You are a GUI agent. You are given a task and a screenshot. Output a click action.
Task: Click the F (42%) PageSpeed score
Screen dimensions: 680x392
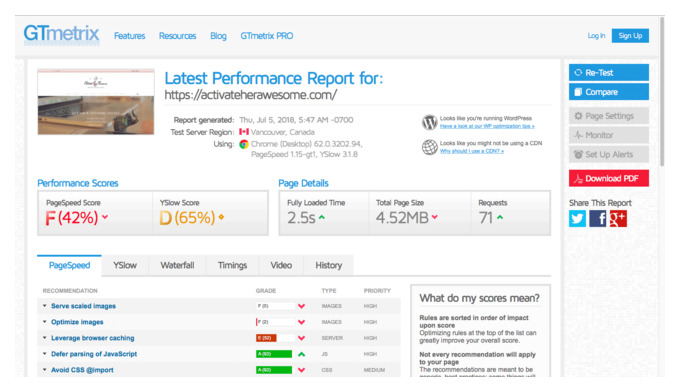(72, 218)
